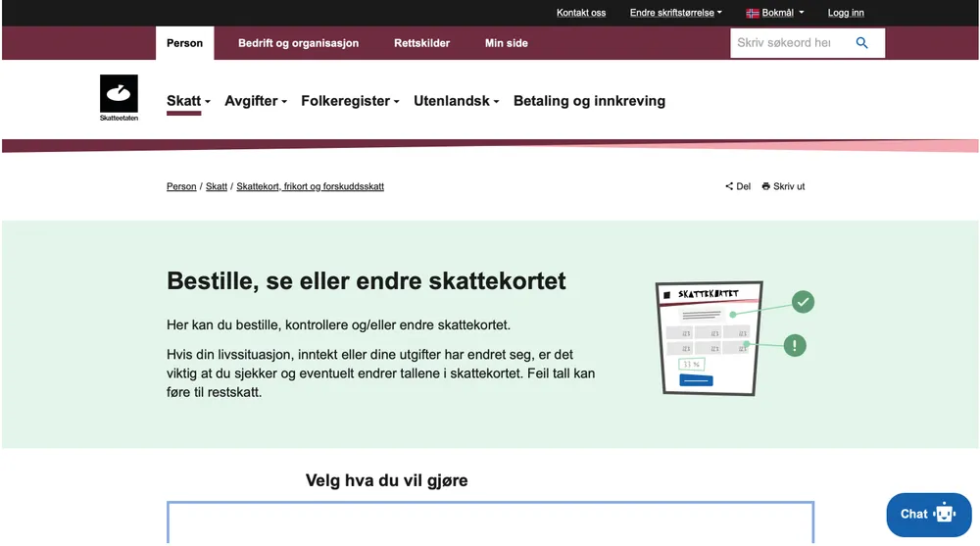Open Endre skriftstørrelse dropdown
The width and height of the screenshot is (980, 546).
tap(675, 13)
